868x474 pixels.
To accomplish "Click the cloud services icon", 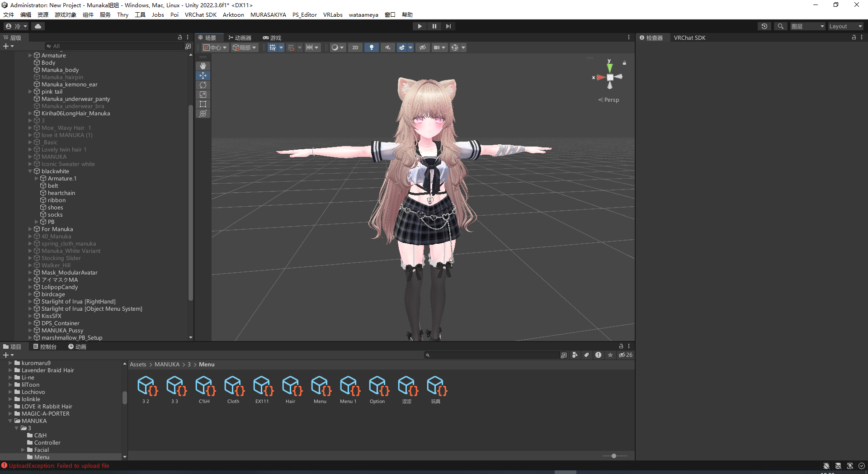I will (38, 26).
